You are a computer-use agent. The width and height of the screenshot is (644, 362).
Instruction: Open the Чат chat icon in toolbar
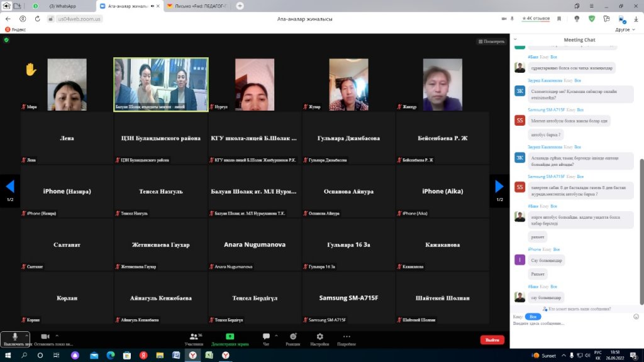point(266,337)
